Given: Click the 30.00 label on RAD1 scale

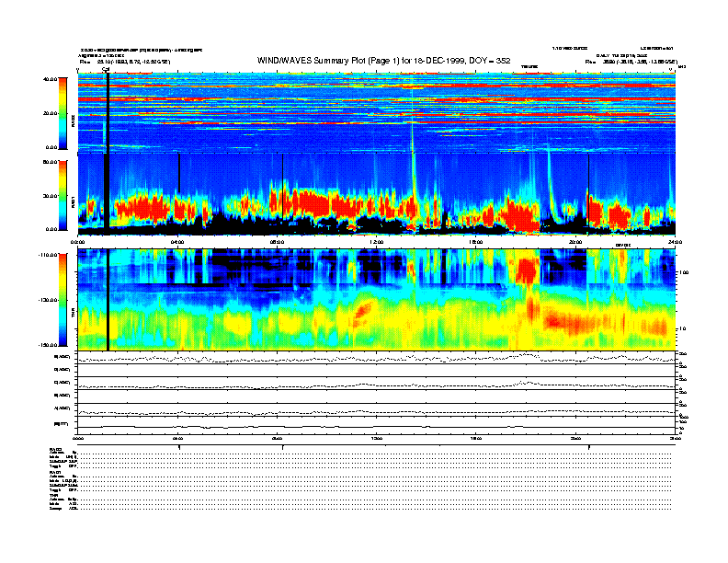Looking at the screenshot, I should pyautogui.click(x=50, y=196).
